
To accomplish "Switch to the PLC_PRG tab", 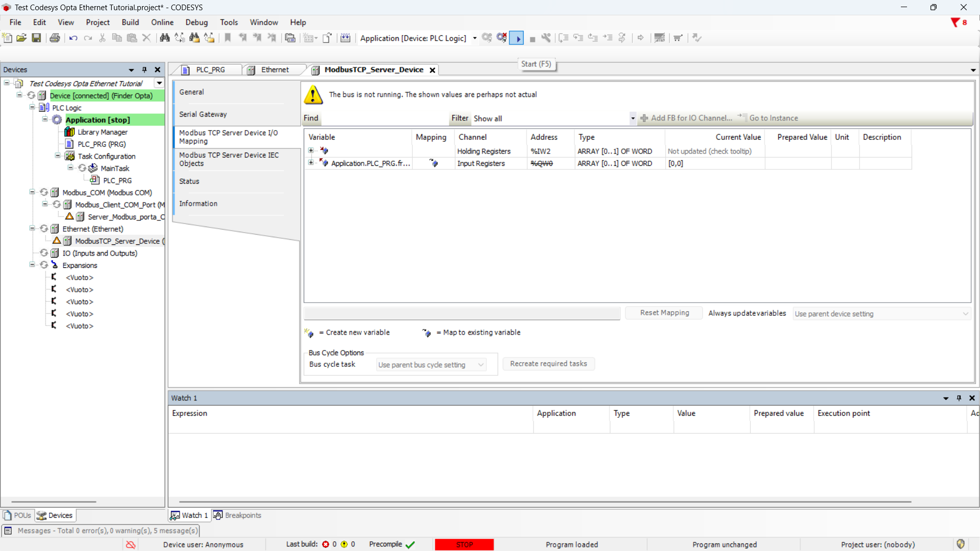I will coord(210,70).
